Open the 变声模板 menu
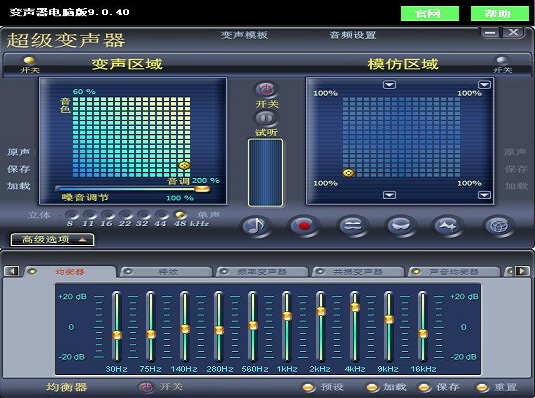Image resolution: width=535 pixels, height=398 pixels. click(244, 35)
